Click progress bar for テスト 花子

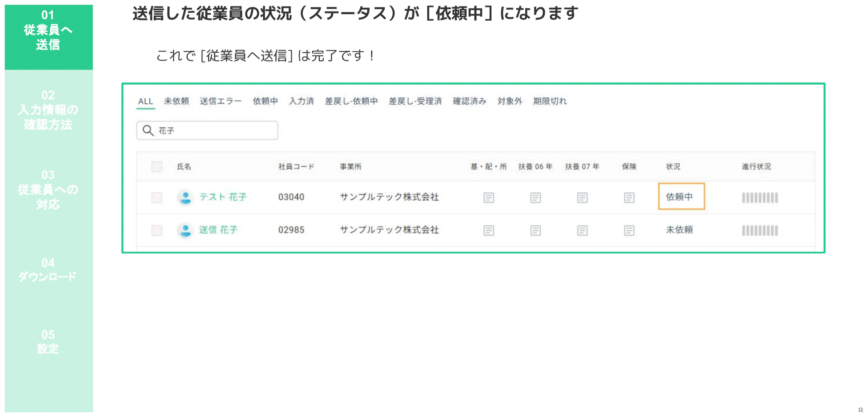click(760, 197)
